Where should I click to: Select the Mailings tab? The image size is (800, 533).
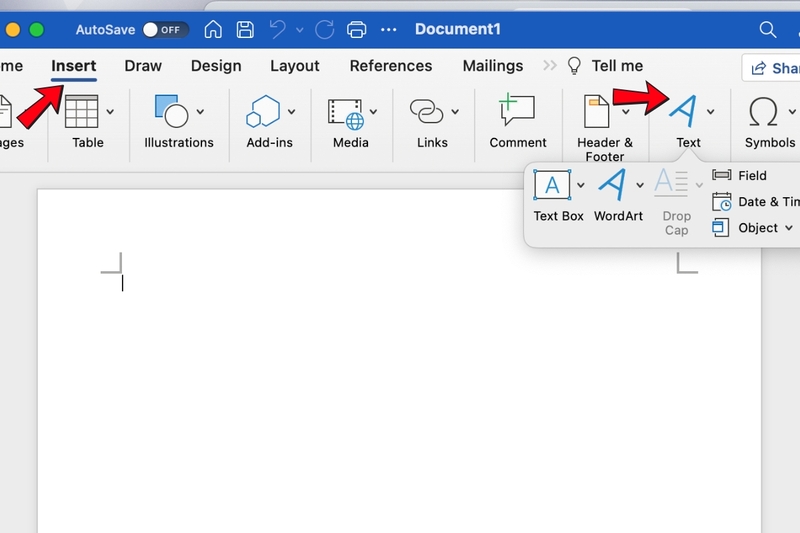[493, 66]
